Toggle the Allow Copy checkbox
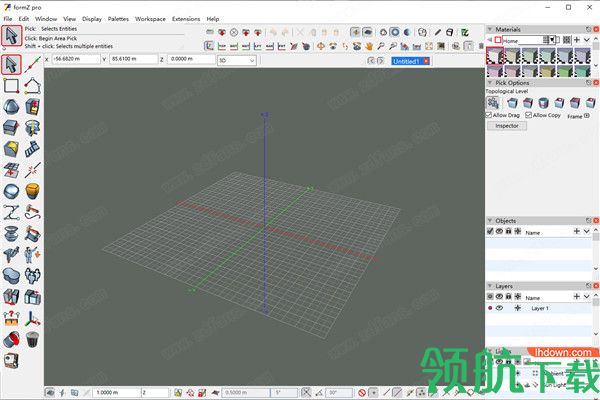600x400 pixels. point(528,115)
